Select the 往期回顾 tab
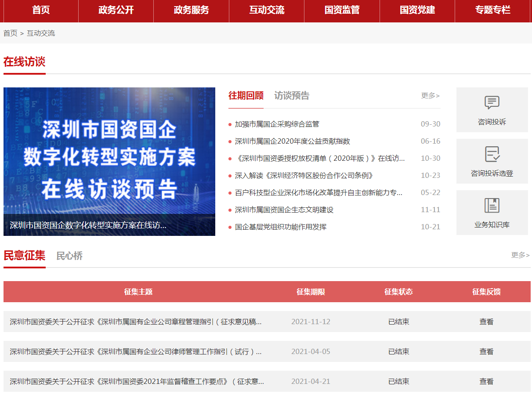The image size is (532, 394). point(246,96)
